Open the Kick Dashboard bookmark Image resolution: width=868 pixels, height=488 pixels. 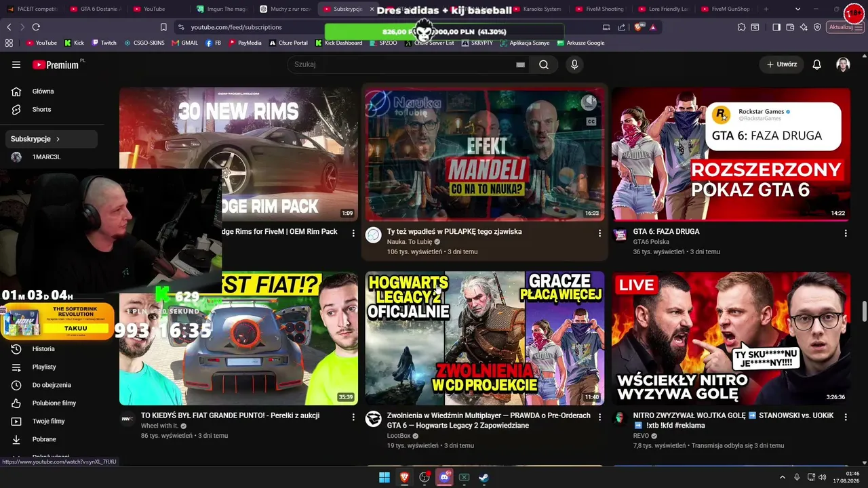(x=339, y=43)
